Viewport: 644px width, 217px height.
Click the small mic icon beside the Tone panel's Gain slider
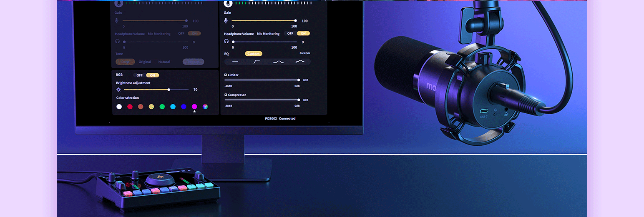[117, 20]
